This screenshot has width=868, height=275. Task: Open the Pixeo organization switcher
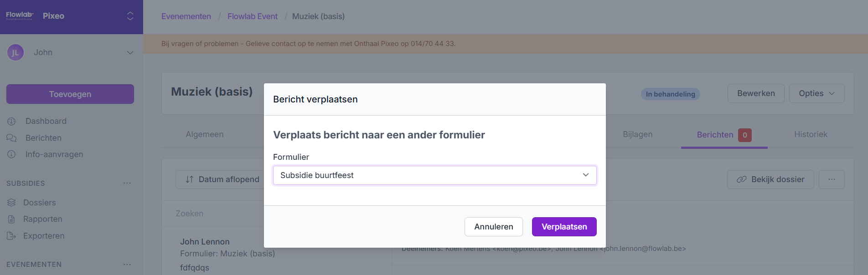130,16
